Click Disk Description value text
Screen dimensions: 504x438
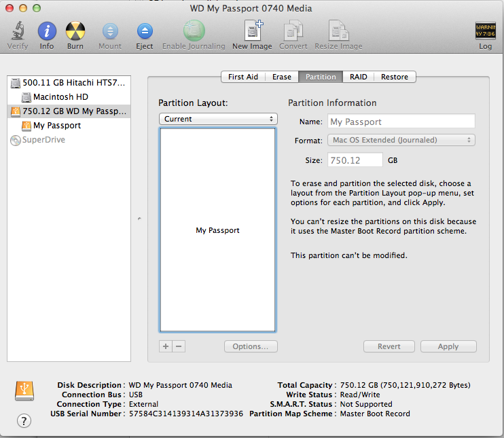[x=180, y=385]
